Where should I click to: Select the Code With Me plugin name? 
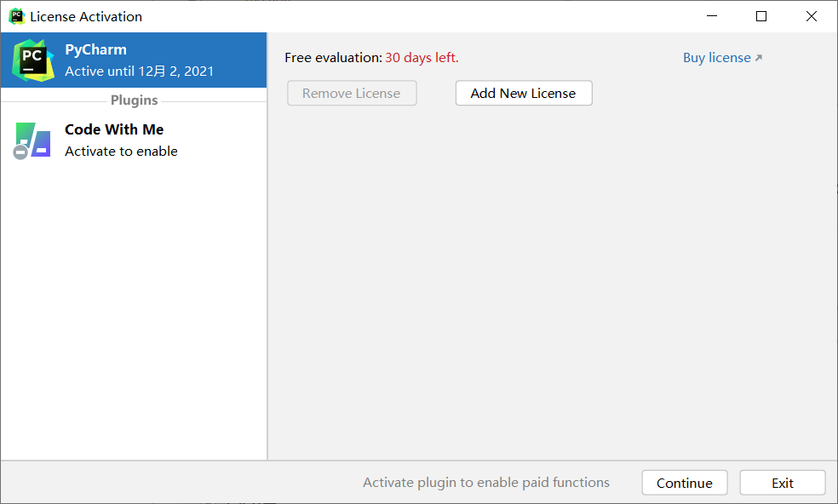114,129
